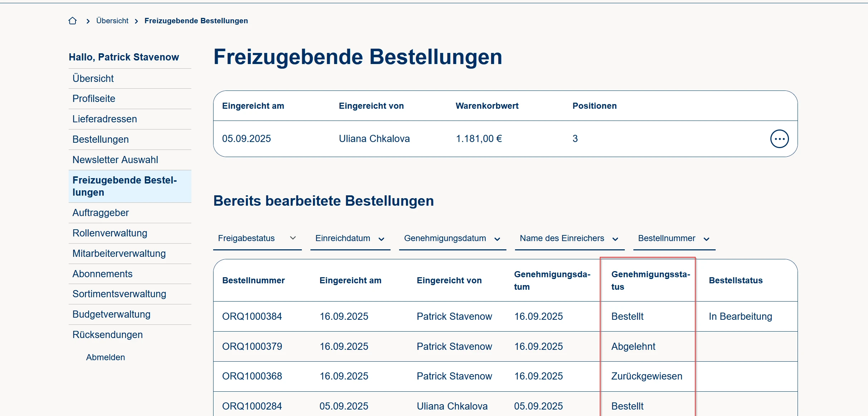This screenshot has height=416, width=868.
Task: Expand the Freigabestatus filter dropdown
Action: [x=257, y=238]
